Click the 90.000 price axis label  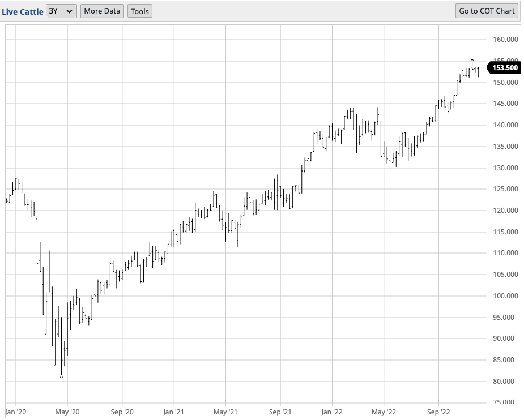503,338
